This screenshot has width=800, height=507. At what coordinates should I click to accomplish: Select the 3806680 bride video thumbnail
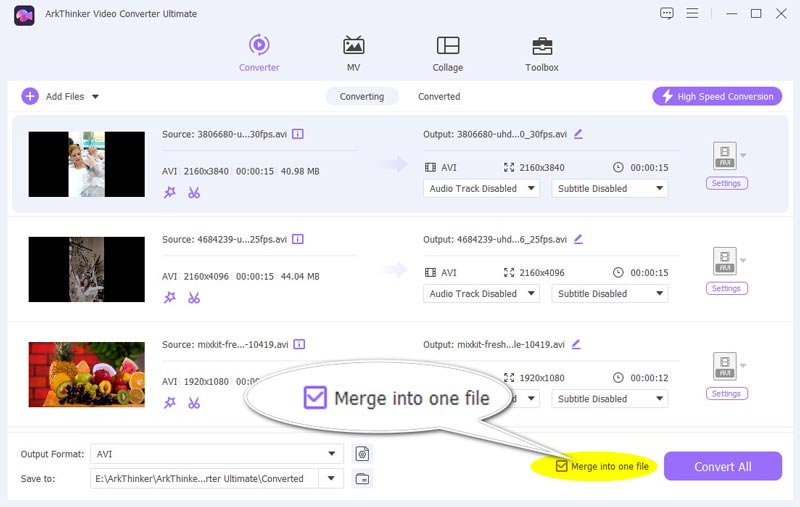[87, 164]
